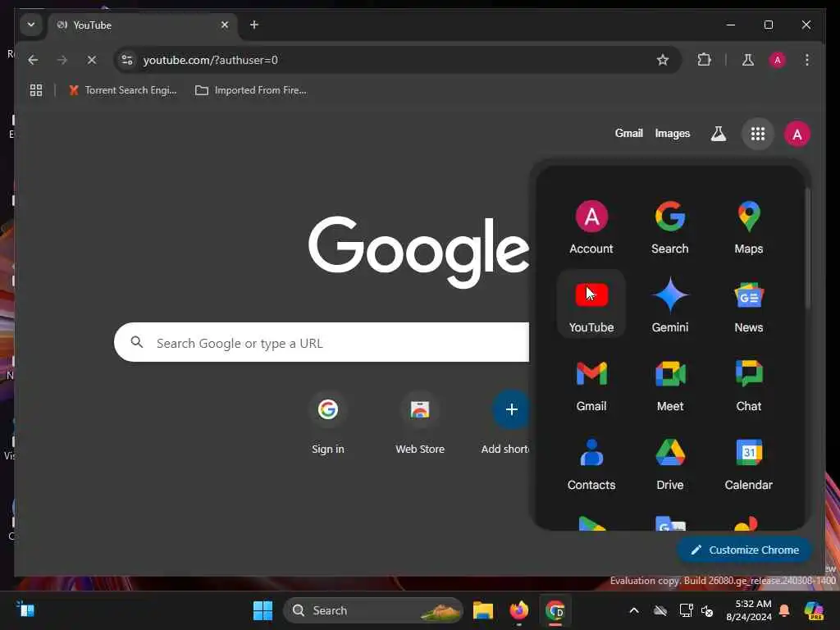Open Chrome Labs flask in toolbar

[x=748, y=60]
